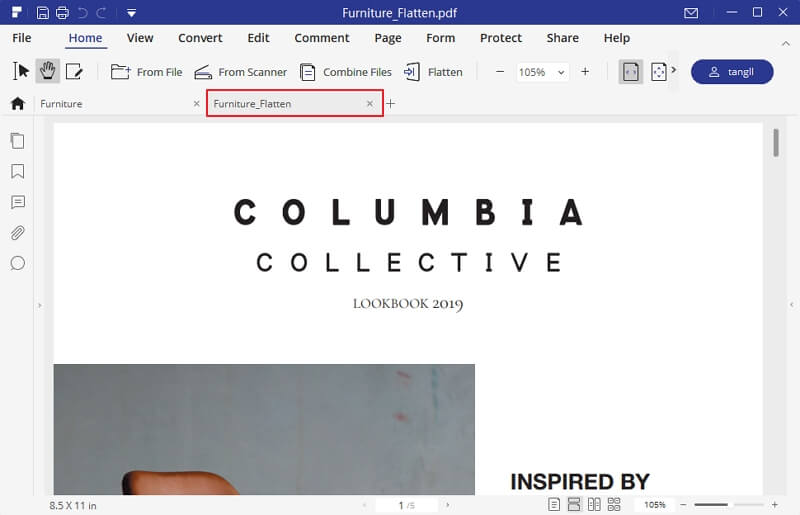The width and height of the screenshot is (800, 515).
Task: Expand the right side panel arrow
Action: point(791,305)
